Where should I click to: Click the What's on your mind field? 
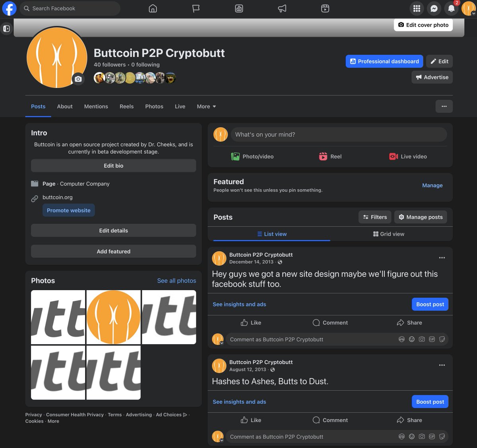339,134
